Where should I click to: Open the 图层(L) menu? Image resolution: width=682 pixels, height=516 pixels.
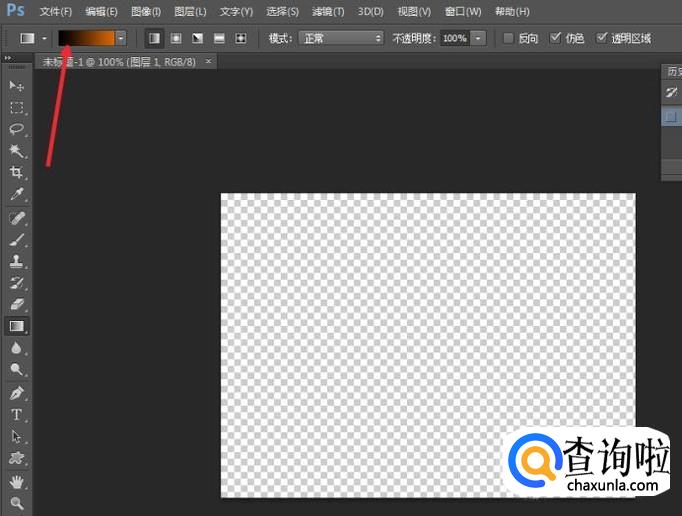(190, 12)
